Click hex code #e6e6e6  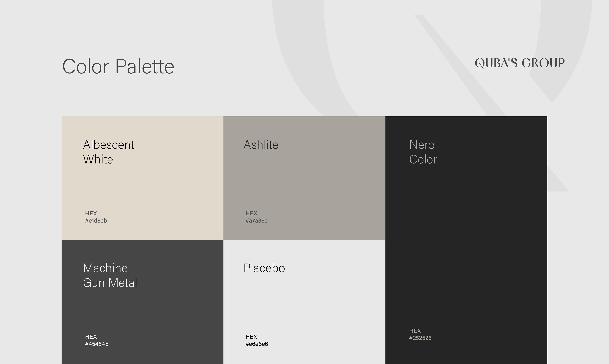point(257,344)
